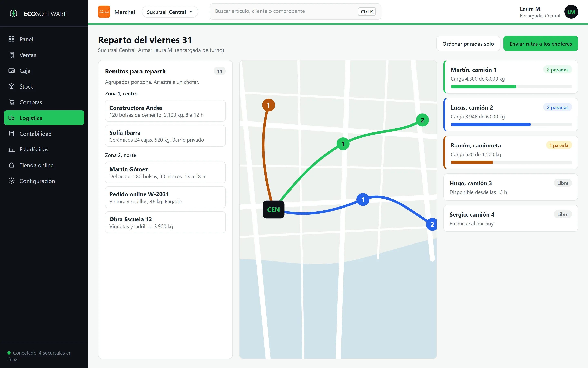Click the Laura M. user name
This screenshot has height=368, width=588.
(x=531, y=9)
